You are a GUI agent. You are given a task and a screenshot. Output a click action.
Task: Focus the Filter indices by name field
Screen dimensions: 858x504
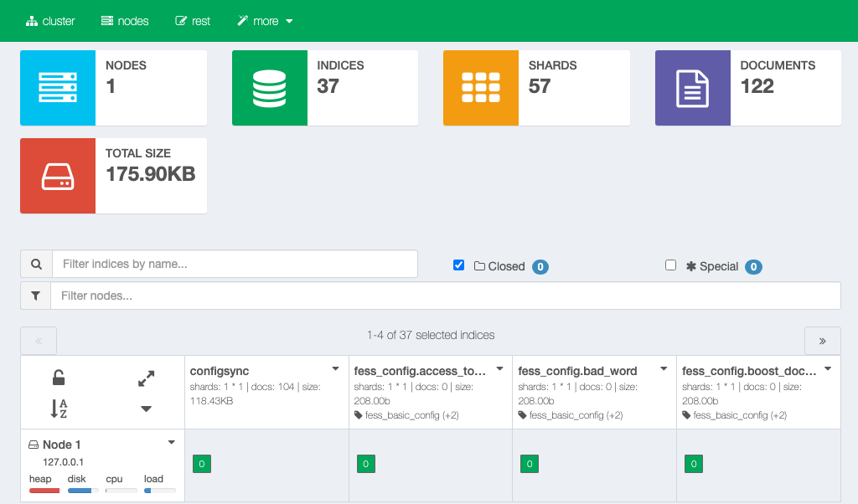click(x=235, y=264)
